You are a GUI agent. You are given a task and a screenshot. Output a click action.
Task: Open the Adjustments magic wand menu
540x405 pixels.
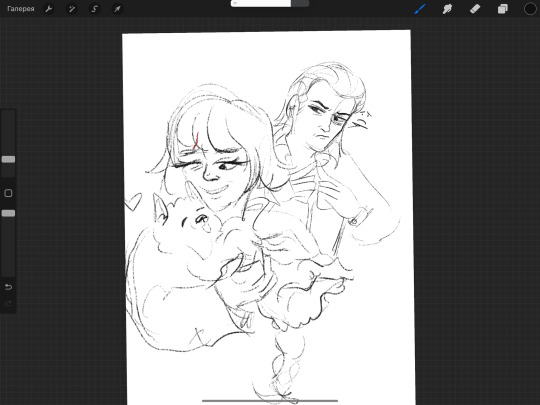(x=72, y=9)
